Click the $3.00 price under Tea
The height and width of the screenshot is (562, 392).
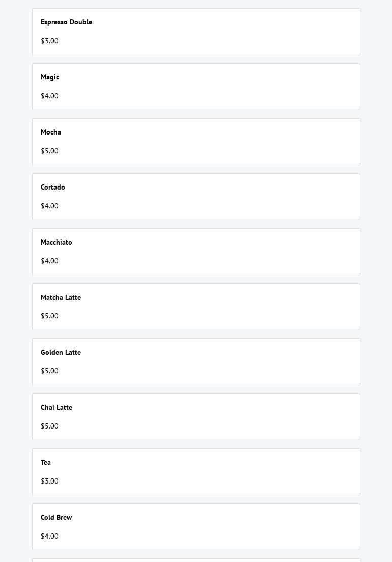(49, 481)
